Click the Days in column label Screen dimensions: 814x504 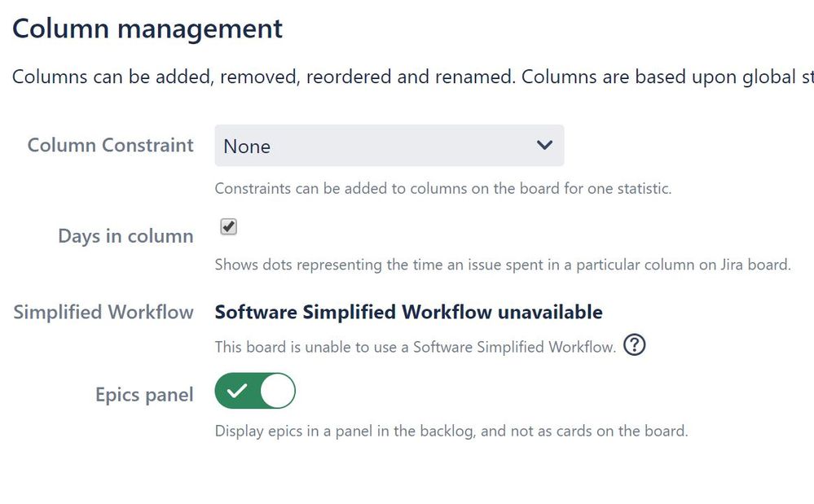tap(125, 236)
